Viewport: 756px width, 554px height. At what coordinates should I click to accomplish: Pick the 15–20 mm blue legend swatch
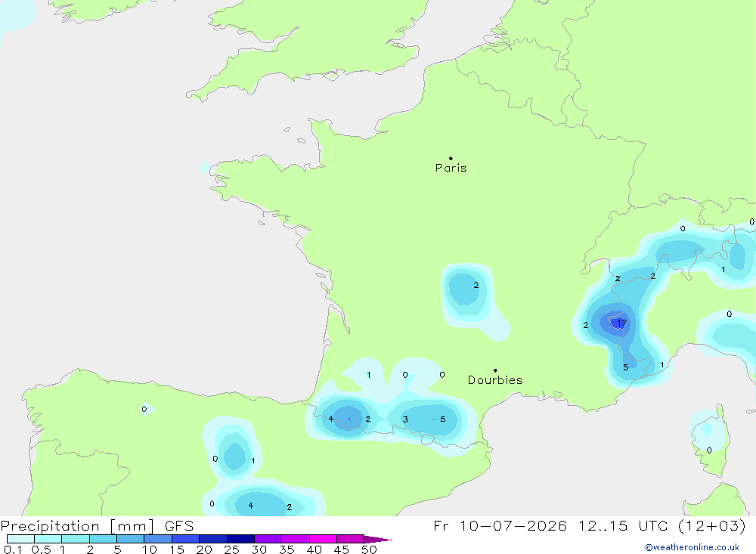186,539
